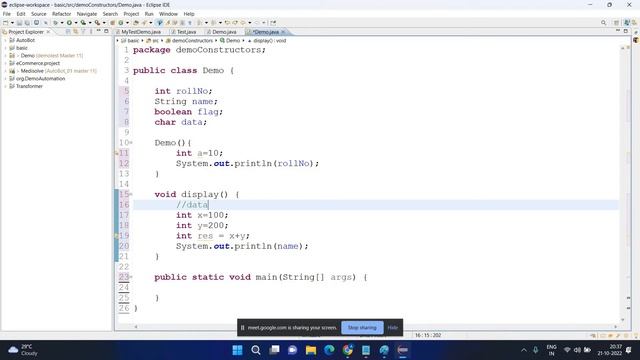Maximize the editor area

626,31
